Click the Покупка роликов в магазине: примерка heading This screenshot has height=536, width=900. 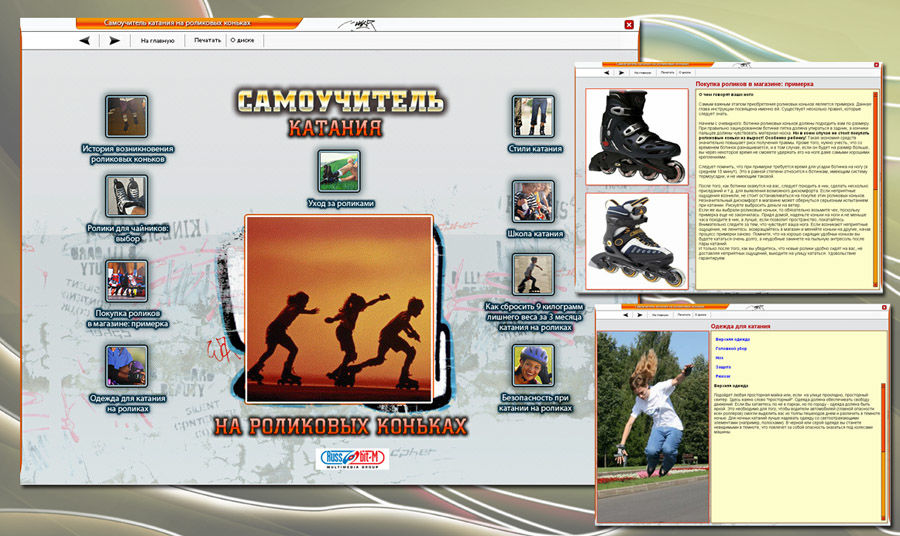[754, 84]
